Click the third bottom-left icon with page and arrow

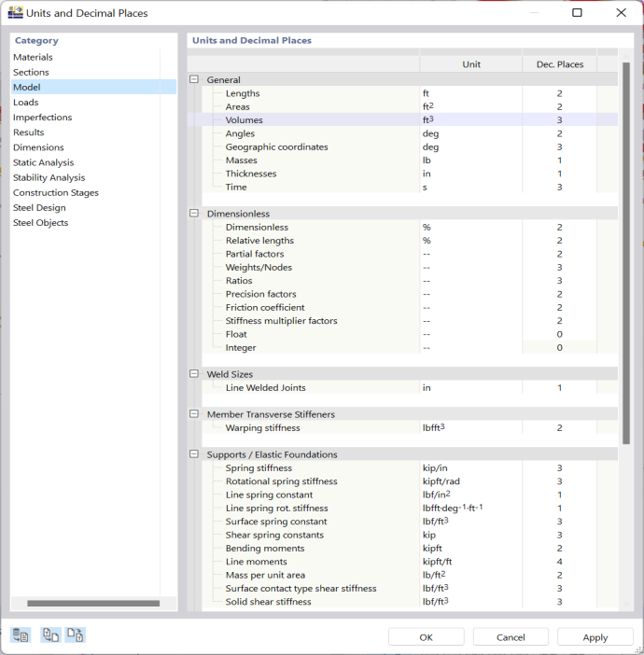pos(76,635)
